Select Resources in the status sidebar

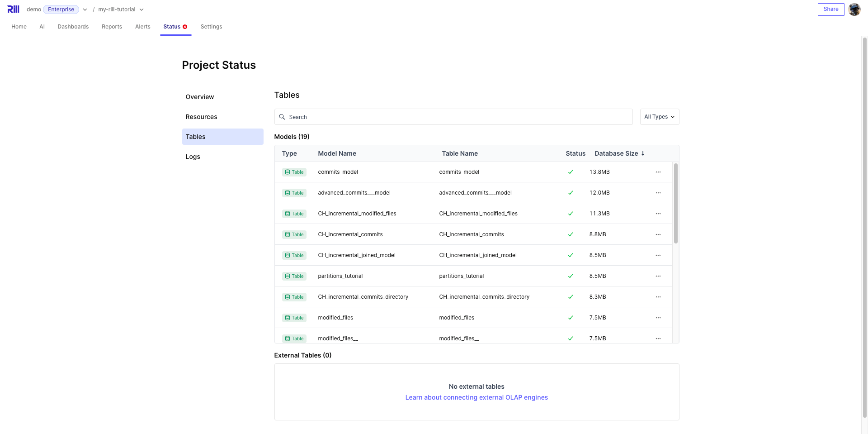point(201,117)
